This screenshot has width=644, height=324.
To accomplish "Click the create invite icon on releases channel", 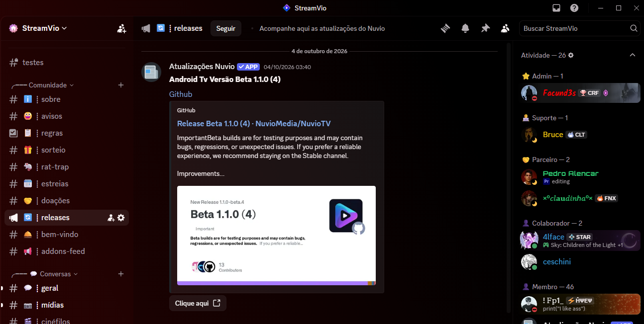I will coord(111,218).
